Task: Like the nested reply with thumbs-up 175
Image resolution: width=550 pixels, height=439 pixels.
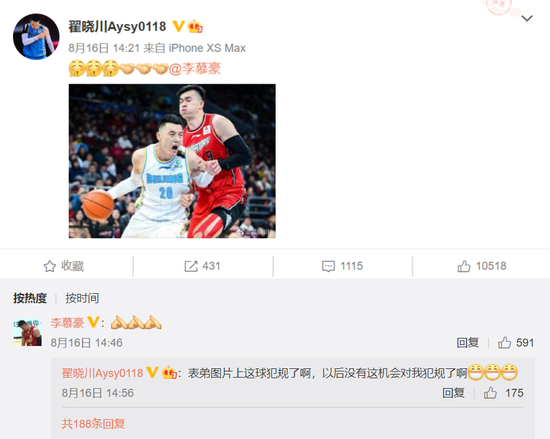Action: coord(504,393)
